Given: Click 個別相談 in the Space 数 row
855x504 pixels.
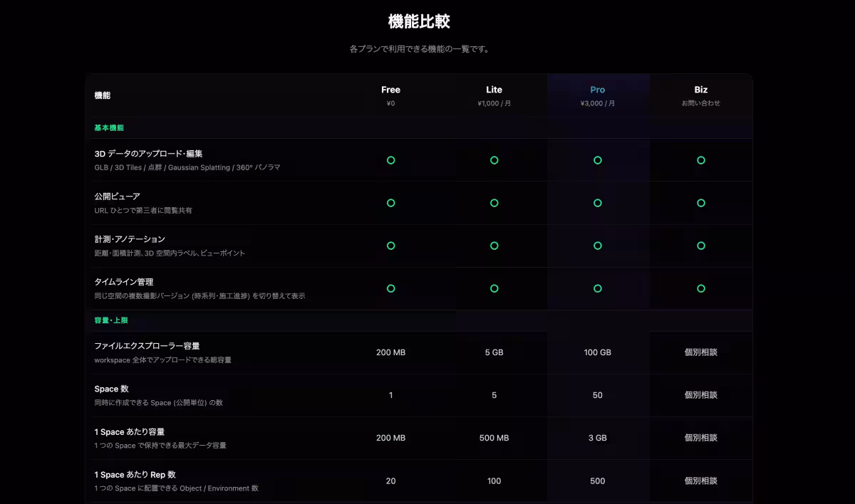Looking at the screenshot, I should click(700, 395).
